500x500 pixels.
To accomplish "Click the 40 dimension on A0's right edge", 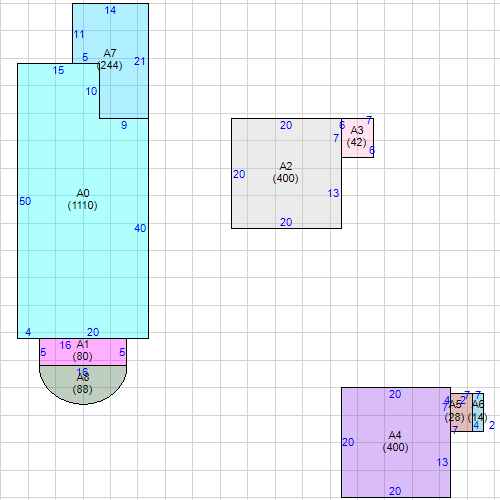I will (x=140, y=228).
